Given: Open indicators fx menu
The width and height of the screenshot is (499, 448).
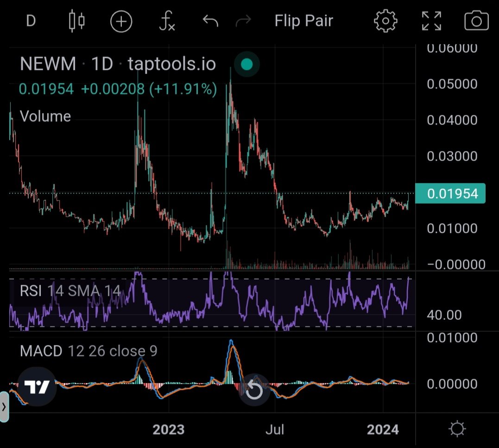Looking at the screenshot, I should click(167, 21).
